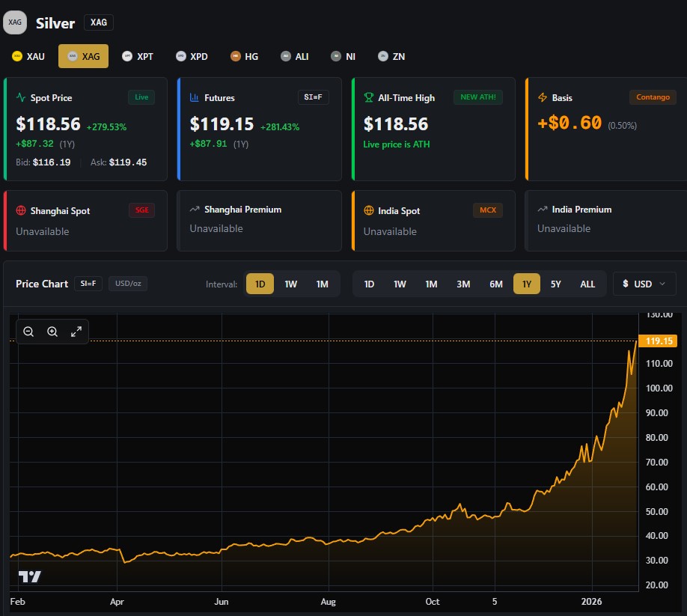Click the Shanghai Spot globe icon
687x616 pixels.
point(21,210)
